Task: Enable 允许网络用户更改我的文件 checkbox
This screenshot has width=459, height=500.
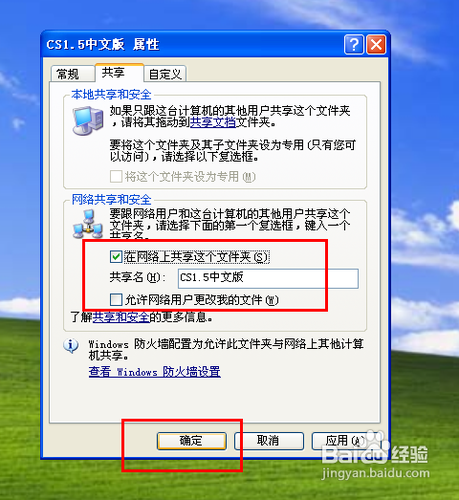Action: [116, 299]
